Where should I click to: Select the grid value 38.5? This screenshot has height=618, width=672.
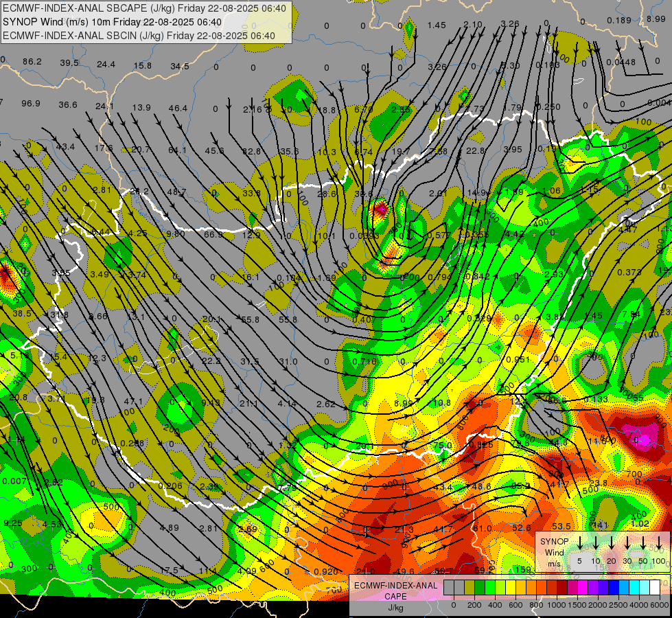pyautogui.click(x=22, y=314)
